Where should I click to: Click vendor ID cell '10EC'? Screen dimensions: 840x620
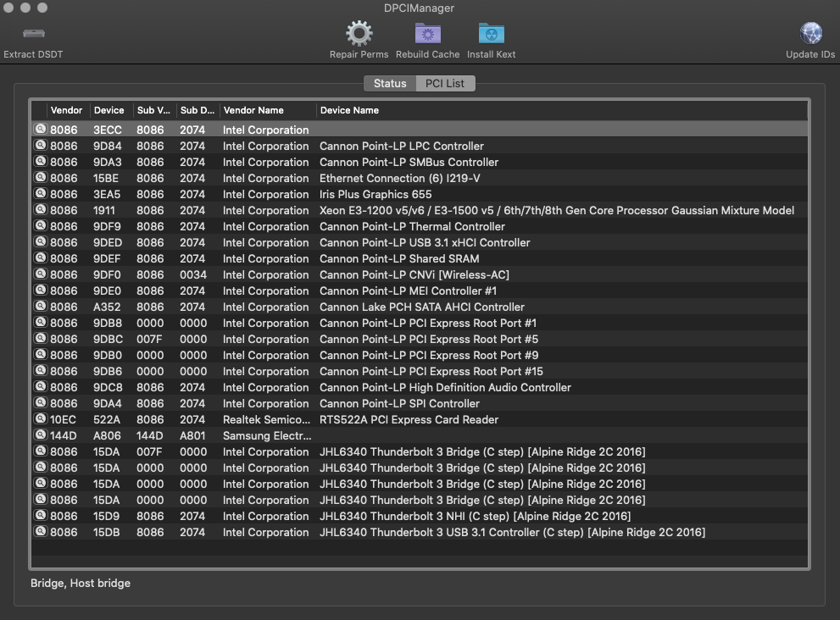pyautogui.click(x=64, y=420)
